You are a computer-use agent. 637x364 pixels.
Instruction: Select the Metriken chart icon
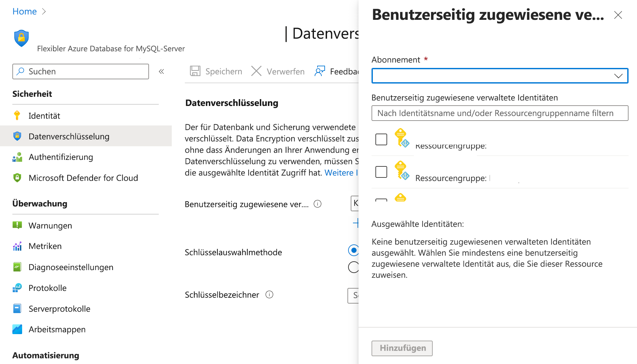tap(17, 246)
